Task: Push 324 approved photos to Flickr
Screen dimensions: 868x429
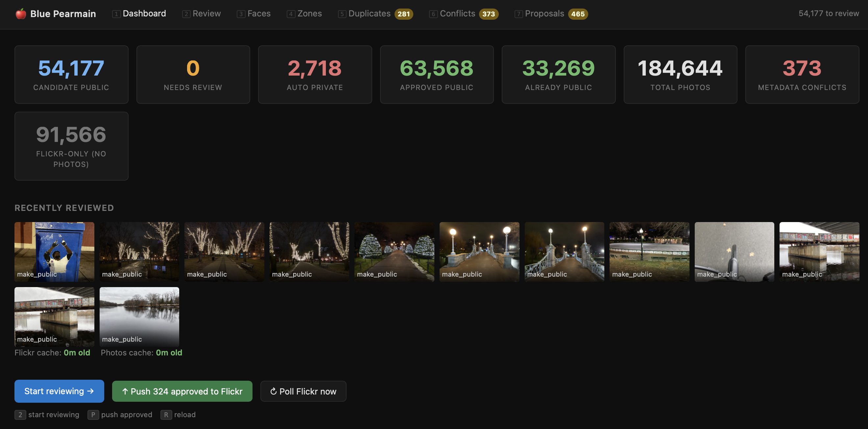Action: coord(182,391)
